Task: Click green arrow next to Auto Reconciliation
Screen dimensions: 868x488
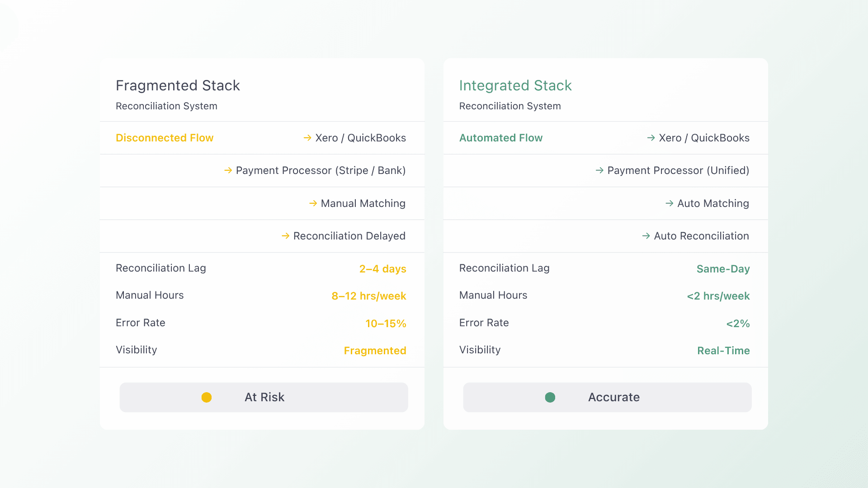Action: click(646, 236)
